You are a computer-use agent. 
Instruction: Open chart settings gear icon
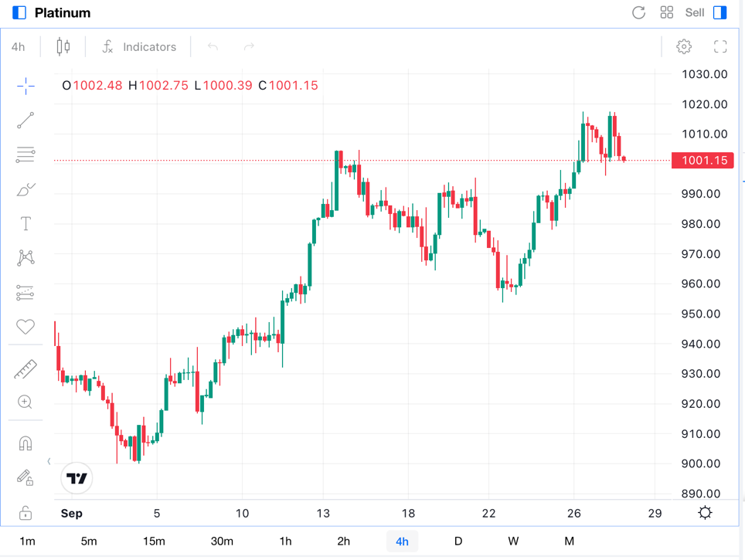click(x=684, y=47)
